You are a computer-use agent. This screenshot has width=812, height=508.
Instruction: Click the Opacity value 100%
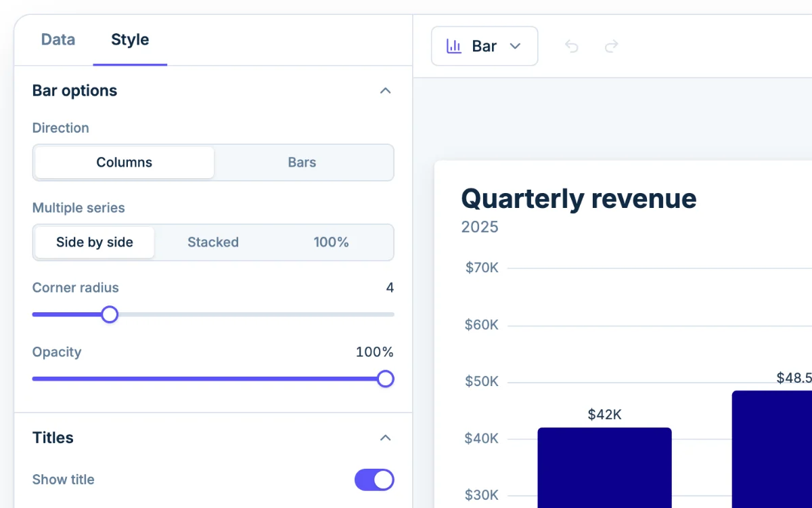coord(375,352)
